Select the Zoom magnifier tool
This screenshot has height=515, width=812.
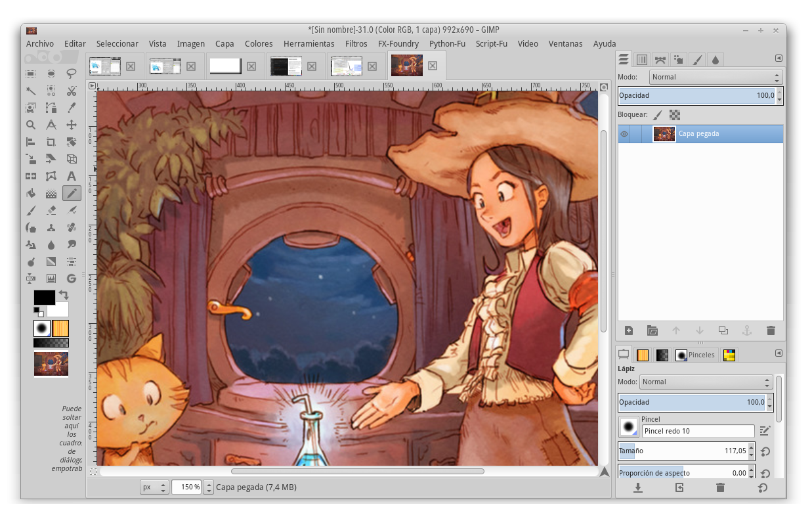point(31,125)
